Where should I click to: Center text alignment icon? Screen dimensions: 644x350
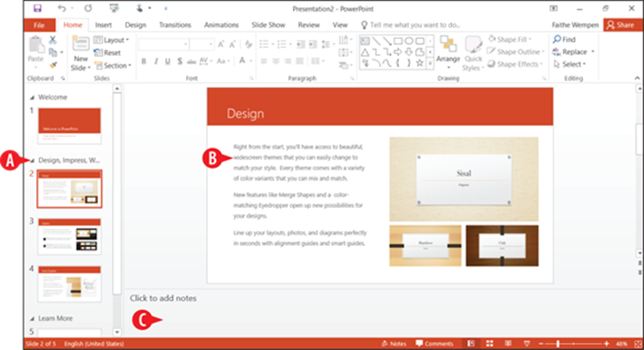pyautogui.click(x=276, y=61)
